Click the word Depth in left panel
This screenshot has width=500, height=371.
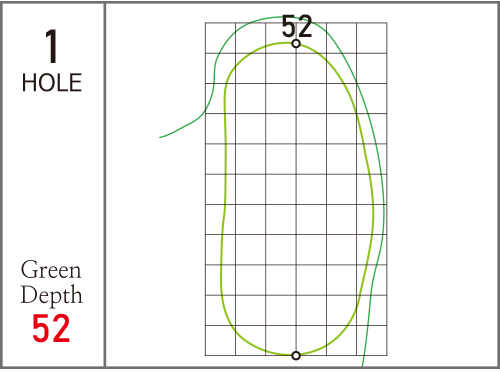[x=51, y=295]
